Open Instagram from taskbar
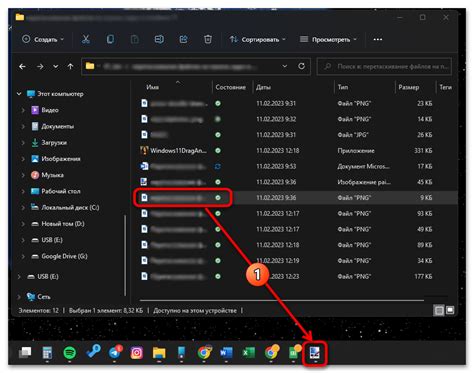This screenshot has width=474, height=373. [x=137, y=353]
